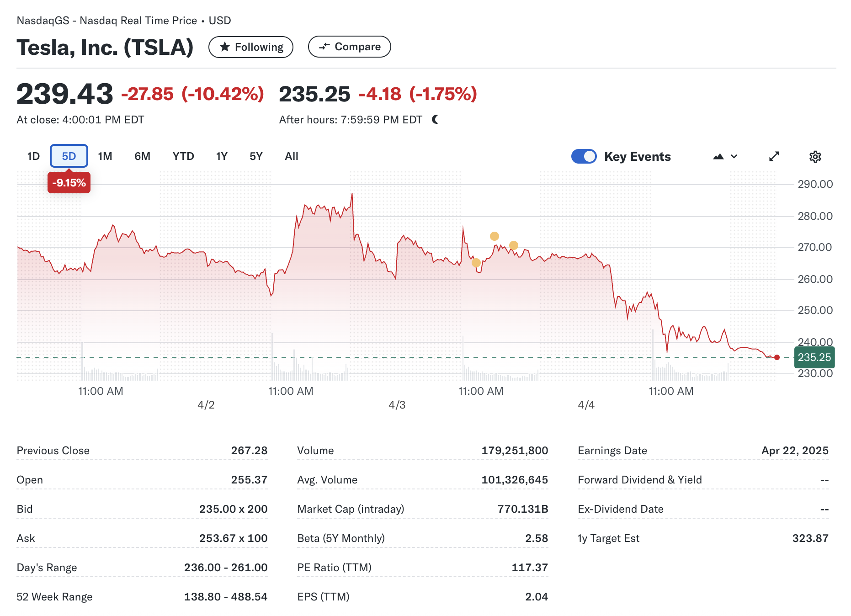
Task: Click the 4/3 date axis label
Action: pyautogui.click(x=397, y=405)
